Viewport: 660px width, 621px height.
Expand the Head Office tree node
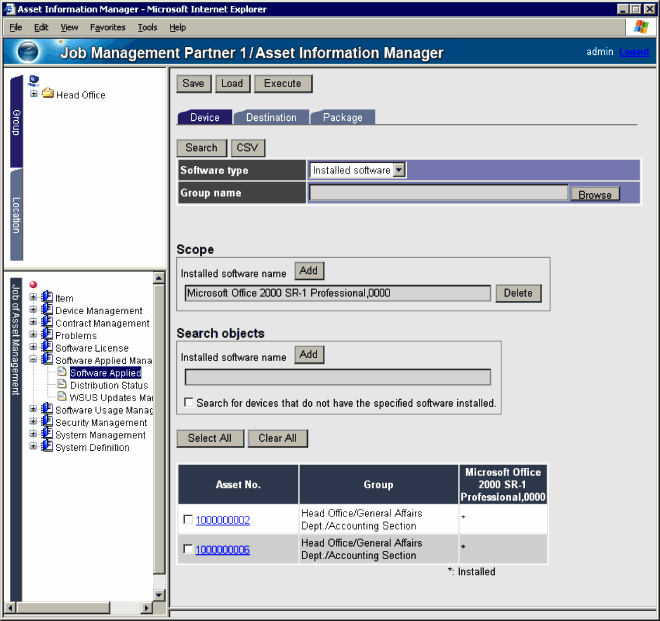(34, 94)
